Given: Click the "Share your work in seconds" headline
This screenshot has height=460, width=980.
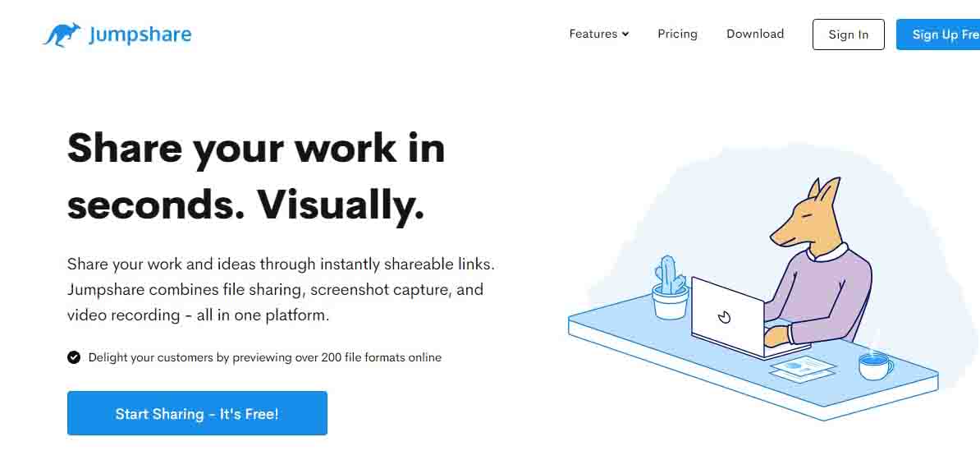Looking at the screenshot, I should (256, 175).
